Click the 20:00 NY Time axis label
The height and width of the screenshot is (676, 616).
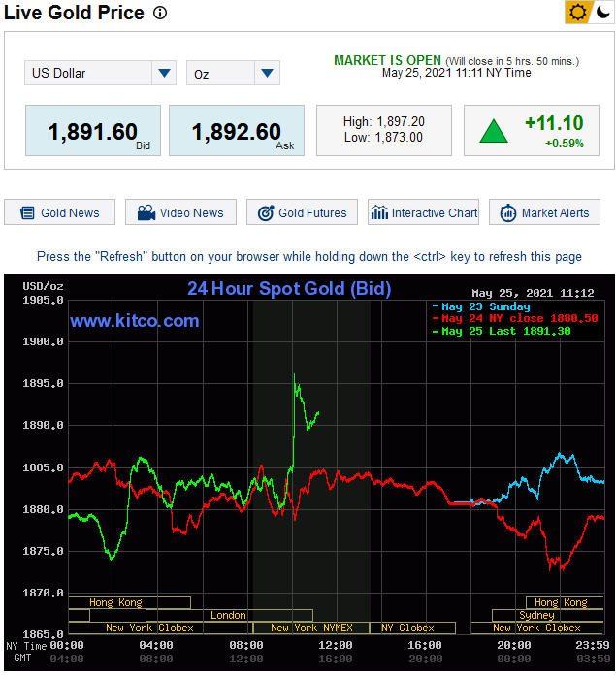pos(514,645)
